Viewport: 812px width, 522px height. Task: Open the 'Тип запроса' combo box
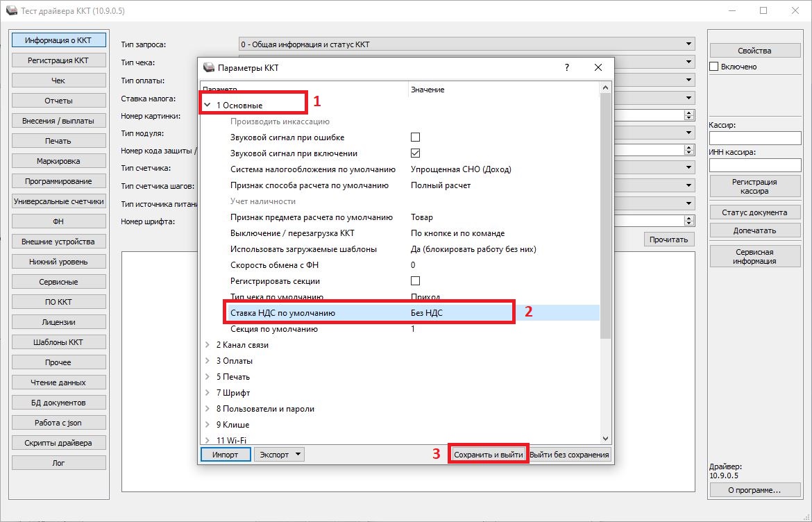click(x=466, y=44)
